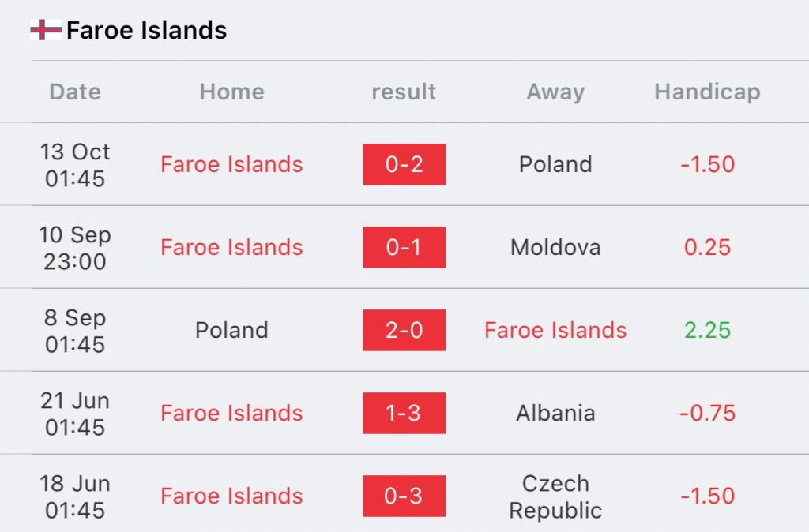Open the 1-3 result against Albania
This screenshot has width=809, height=532.
click(x=404, y=414)
